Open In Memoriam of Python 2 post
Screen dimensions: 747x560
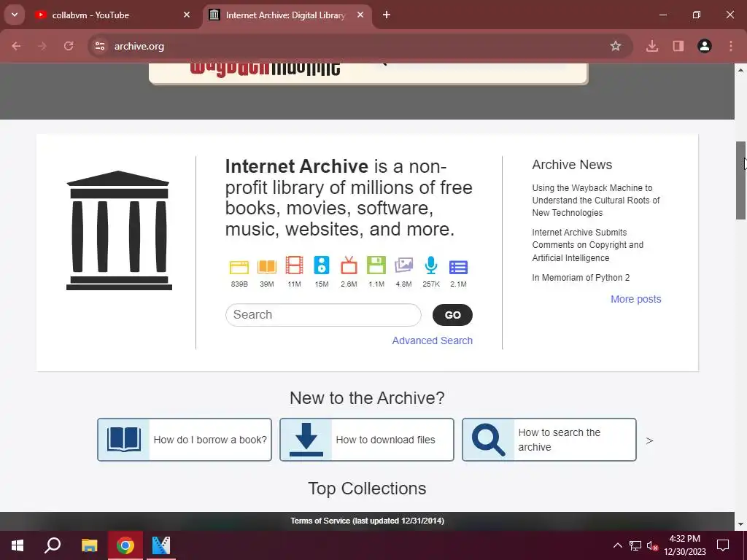click(x=581, y=278)
